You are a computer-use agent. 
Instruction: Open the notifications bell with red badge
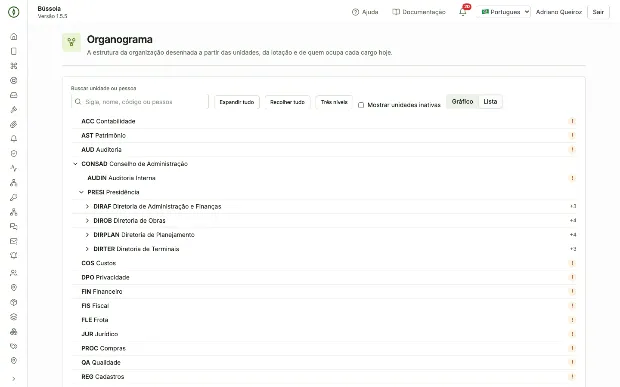[463, 11]
